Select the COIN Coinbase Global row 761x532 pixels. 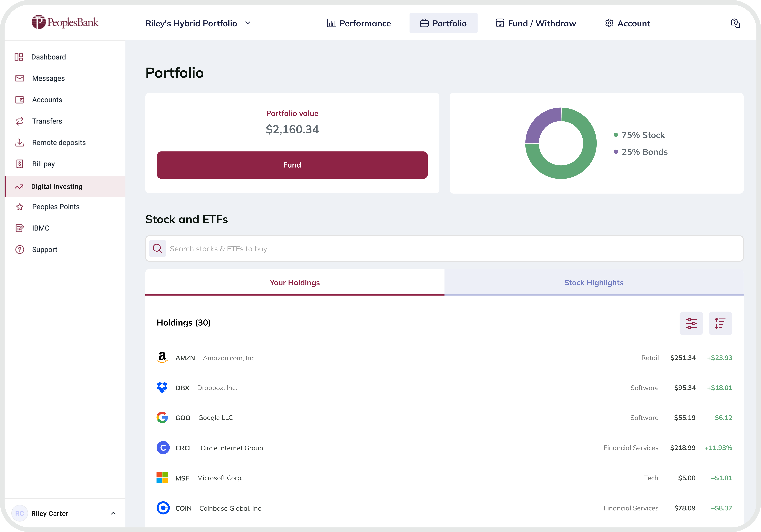[x=444, y=508]
